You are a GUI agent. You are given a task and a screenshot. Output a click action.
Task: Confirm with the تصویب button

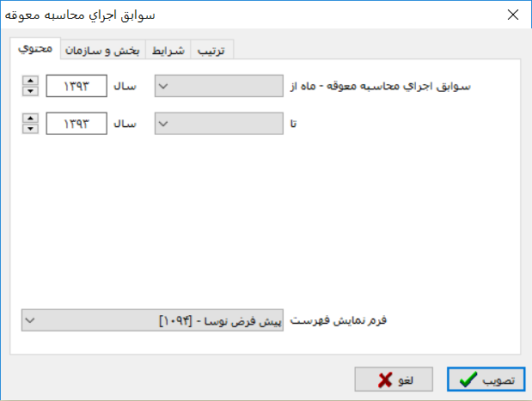[x=486, y=380]
